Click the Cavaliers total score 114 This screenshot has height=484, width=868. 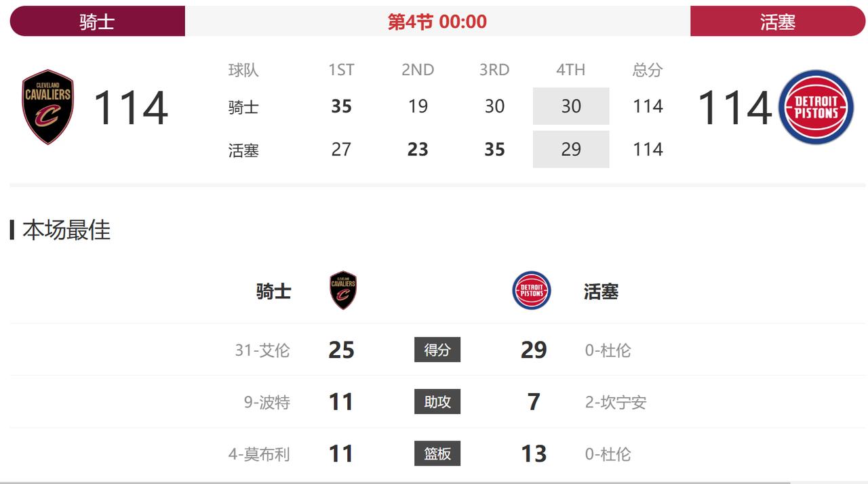[132, 107]
